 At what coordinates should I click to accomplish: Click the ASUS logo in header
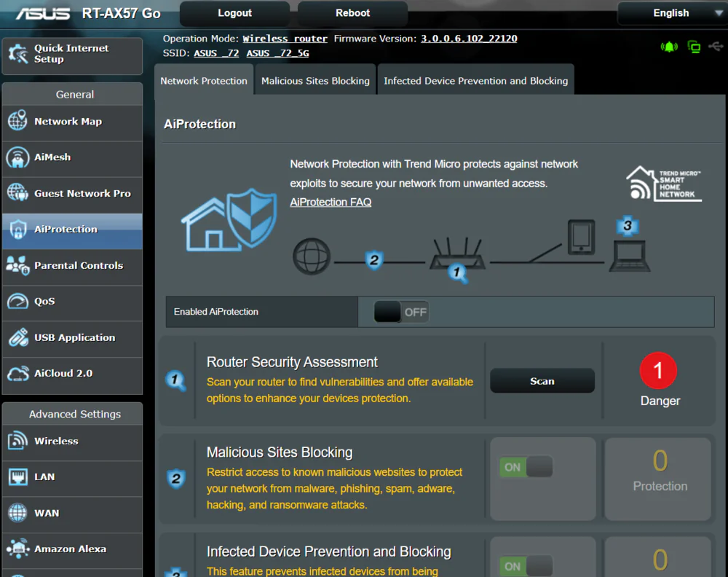pyautogui.click(x=43, y=13)
